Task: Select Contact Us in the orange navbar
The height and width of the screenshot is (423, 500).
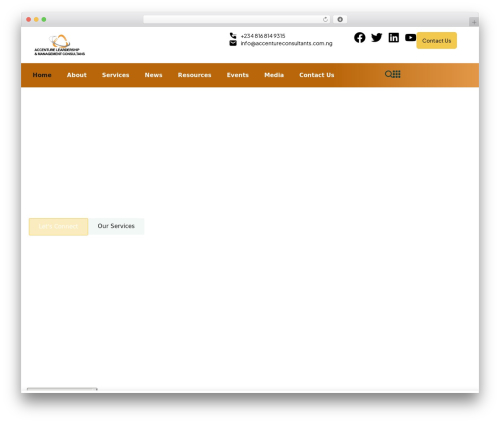Action: 317,75
